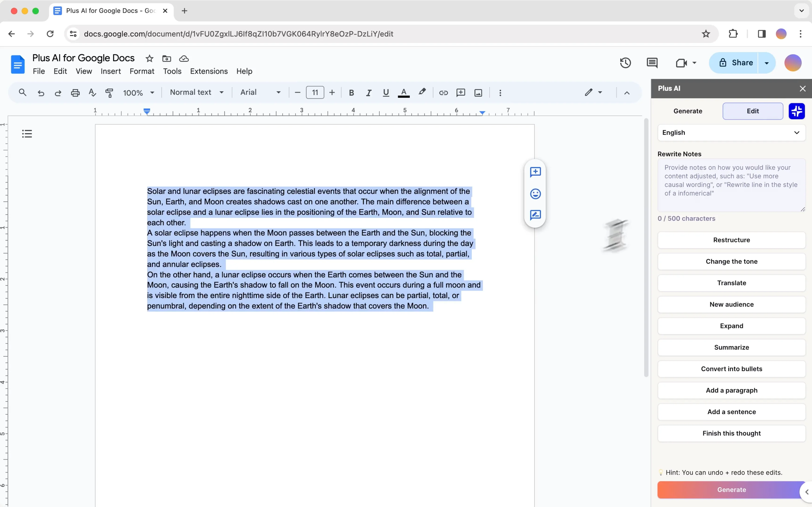Switch to the Generate tab in Plus AI

(x=687, y=111)
